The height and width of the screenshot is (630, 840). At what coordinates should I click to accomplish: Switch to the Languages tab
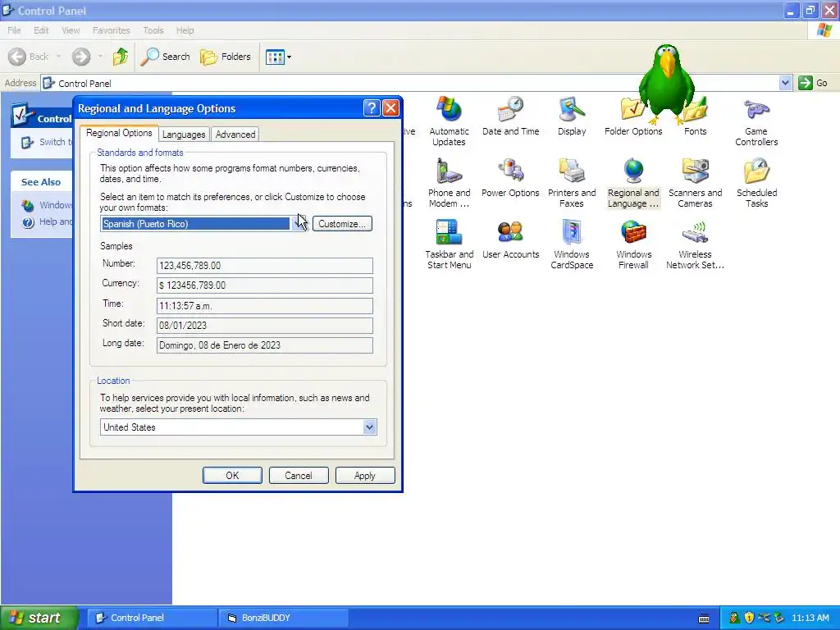pyautogui.click(x=184, y=135)
